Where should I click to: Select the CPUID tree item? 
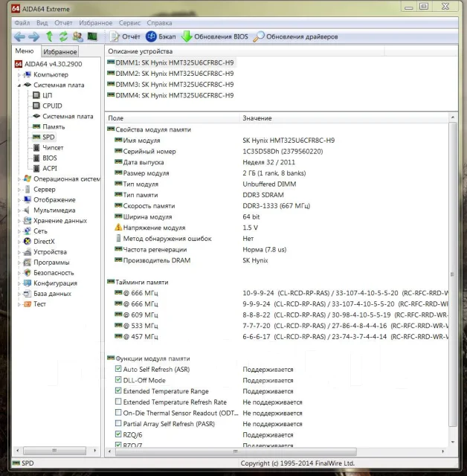pos(52,106)
